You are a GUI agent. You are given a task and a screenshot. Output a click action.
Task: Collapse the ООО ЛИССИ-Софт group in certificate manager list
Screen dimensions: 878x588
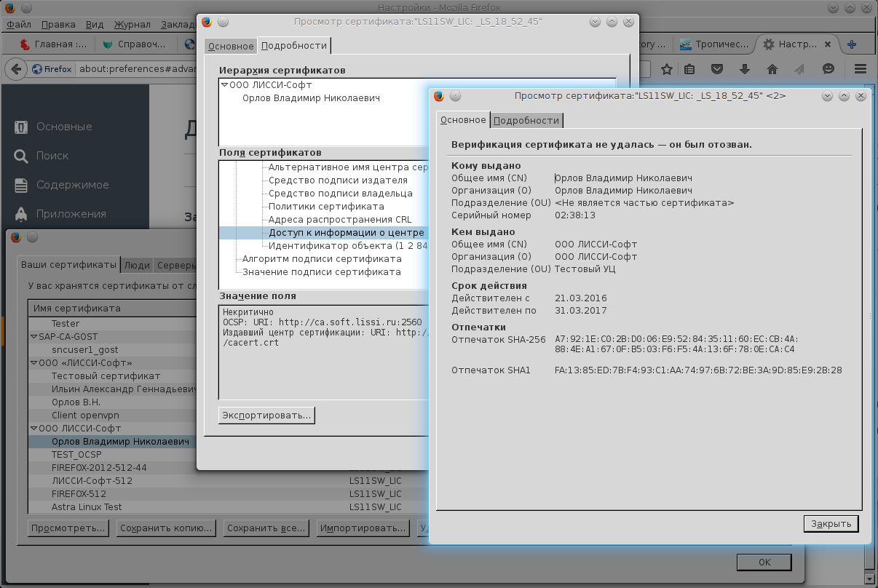tap(33, 429)
